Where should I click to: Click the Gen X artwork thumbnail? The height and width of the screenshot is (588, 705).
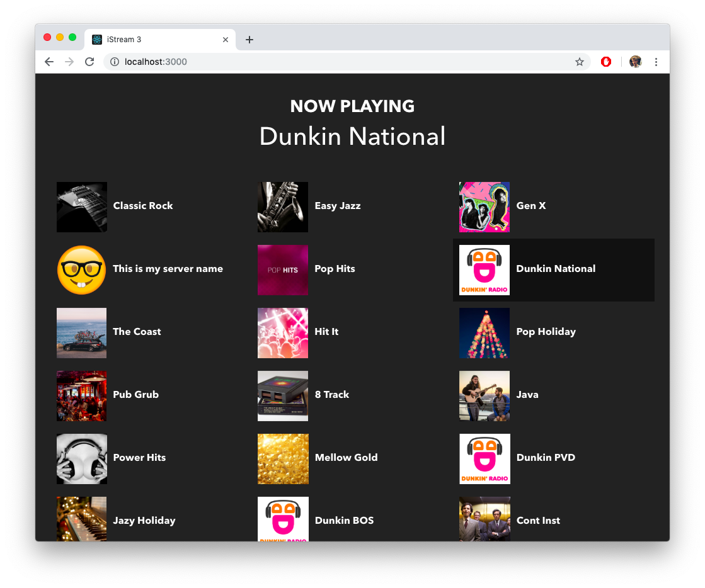click(484, 207)
